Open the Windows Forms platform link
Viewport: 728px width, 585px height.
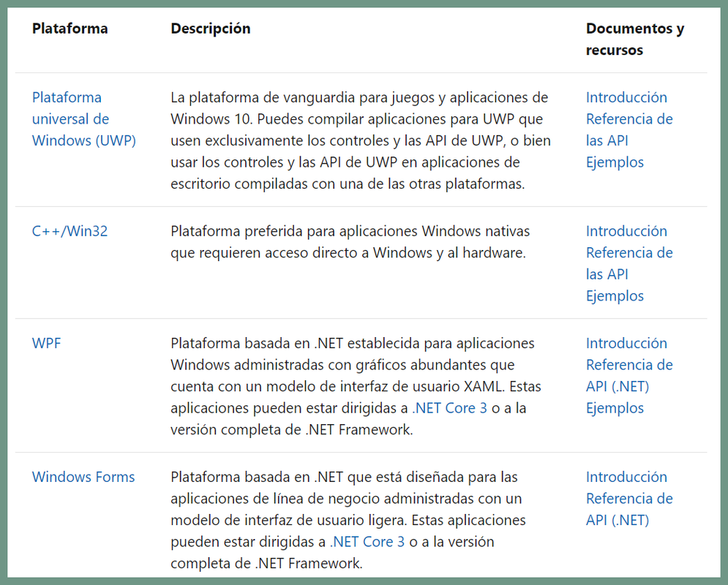tap(83, 477)
